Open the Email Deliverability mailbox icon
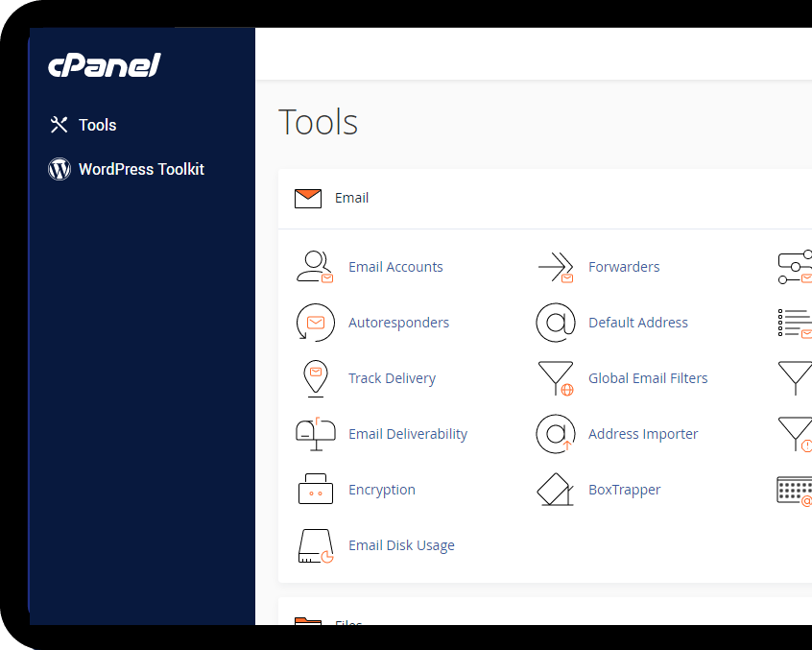Screen dimensions: 812x650 pyautogui.click(x=315, y=434)
